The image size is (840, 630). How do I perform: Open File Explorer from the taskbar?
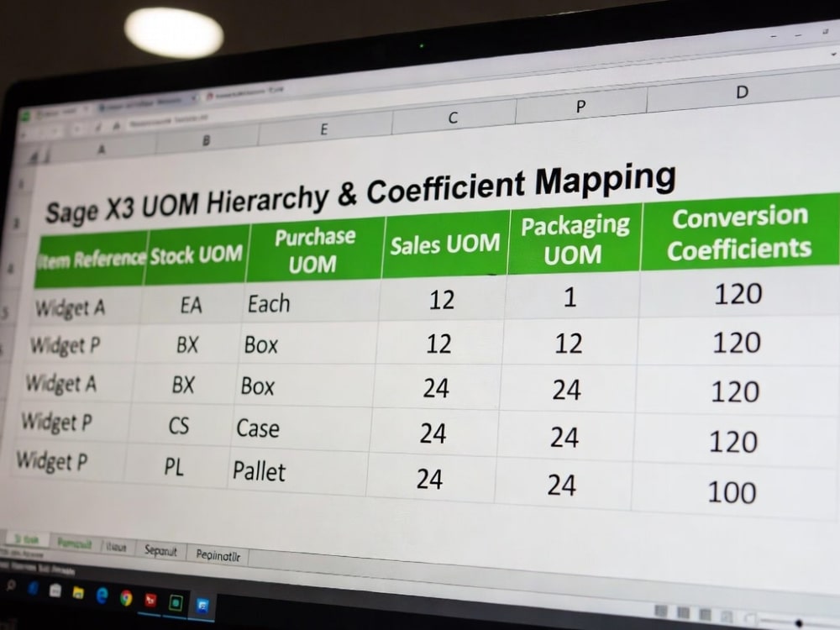coord(78,592)
